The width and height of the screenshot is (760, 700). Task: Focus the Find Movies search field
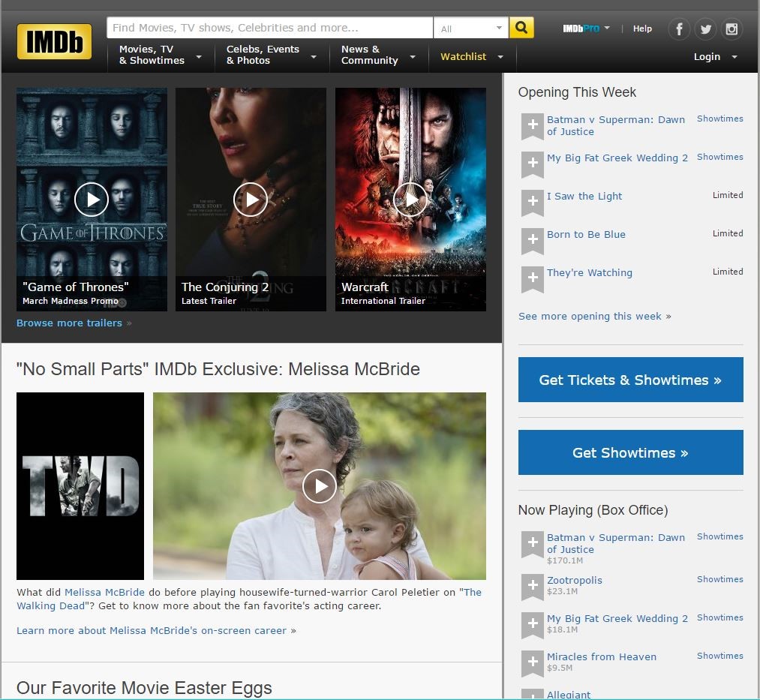(269, 28)
